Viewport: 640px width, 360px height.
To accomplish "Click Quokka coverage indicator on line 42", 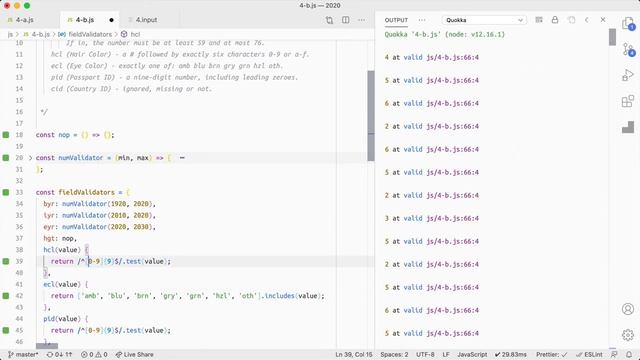I will 6,296.
